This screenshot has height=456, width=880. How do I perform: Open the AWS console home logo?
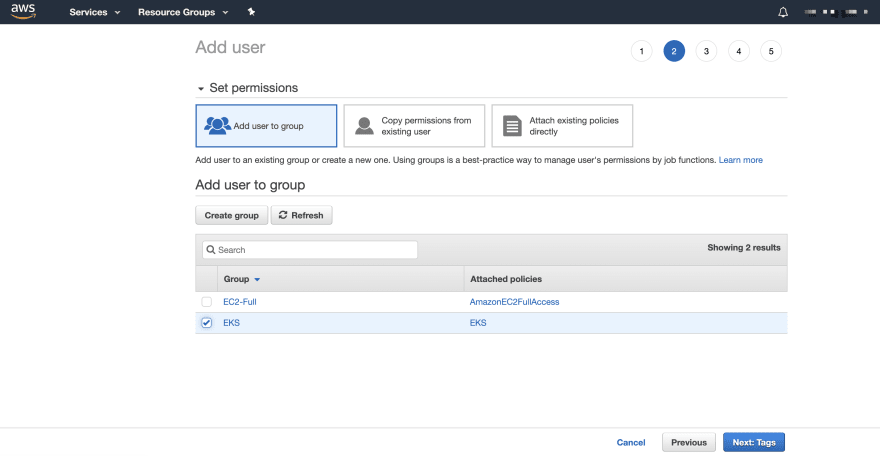23,11
